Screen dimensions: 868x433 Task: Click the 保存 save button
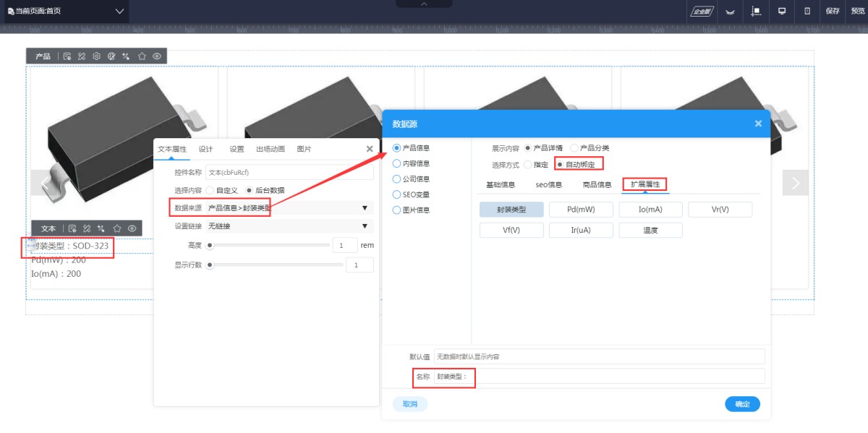(833, 11)
